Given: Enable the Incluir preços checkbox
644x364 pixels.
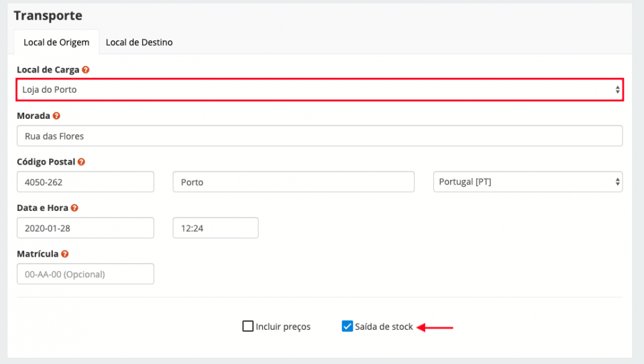Looking at the screenshot, I should click(248, 327).
